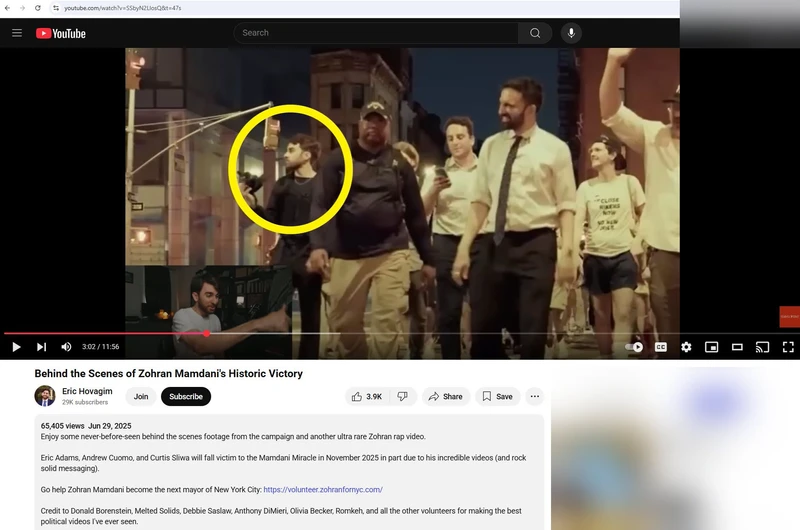
Task: Open the volunteer.zohranfornyc.com link
Action: [323, 490]
